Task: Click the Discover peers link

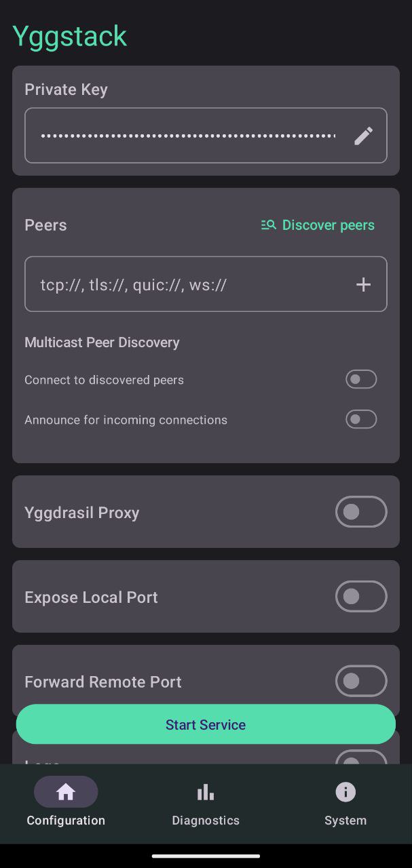Action: [x=329, y=224]
